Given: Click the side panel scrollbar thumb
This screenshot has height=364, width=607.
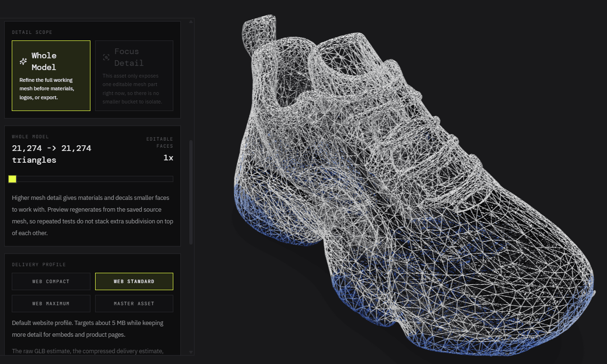Looking at the screenshot, I should click(191, 192).
